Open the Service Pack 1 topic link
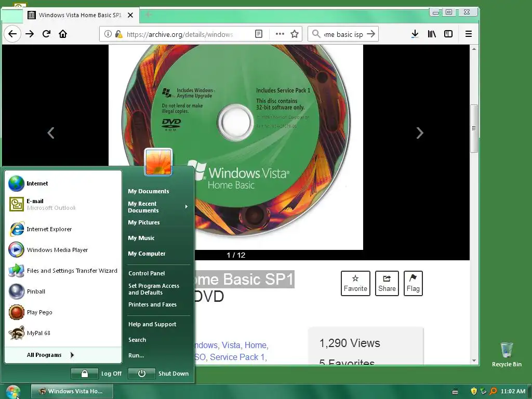 point(238,357)
